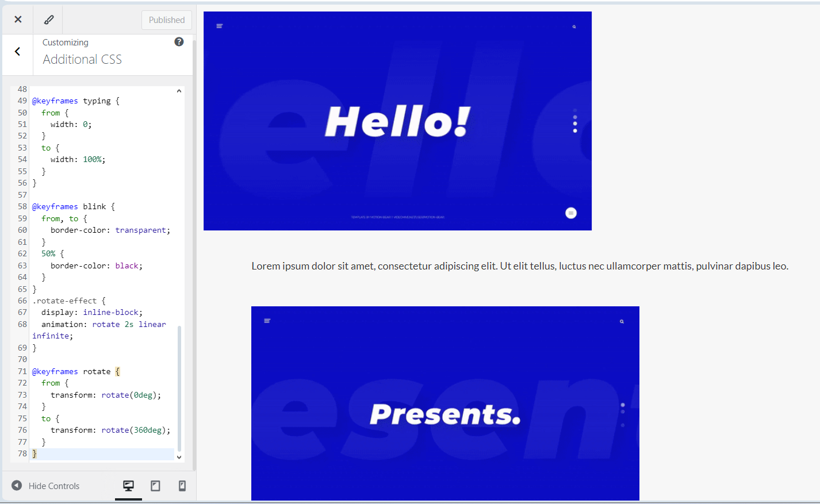Click "border-color: transparent;" code line
This screenshot has width=820, height=504.
click(x=110, y=230)
